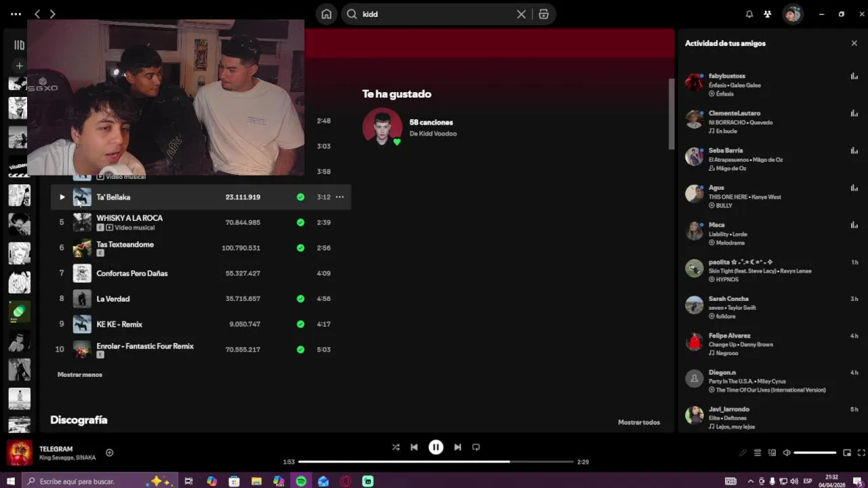The image size is (868, 488).
Task: Open the Windows Start menu
Action: coord(10,481)
